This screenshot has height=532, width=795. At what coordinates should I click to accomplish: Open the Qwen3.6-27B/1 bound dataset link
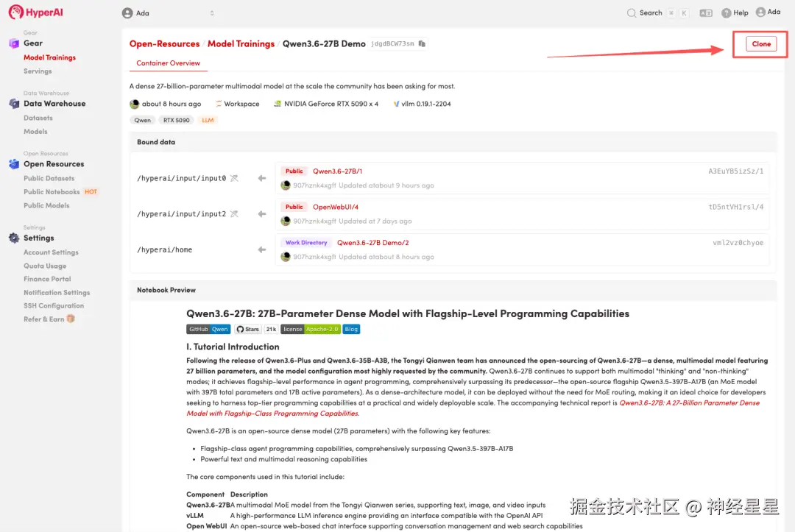pos(337,171)
